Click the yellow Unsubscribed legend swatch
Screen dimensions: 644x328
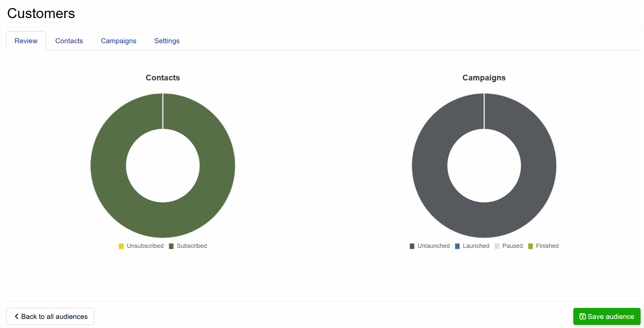tap(121, 246)
